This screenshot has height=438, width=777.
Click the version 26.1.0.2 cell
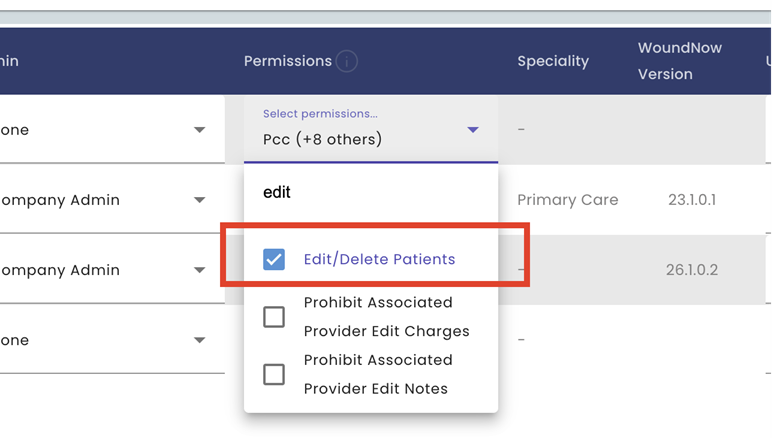pos(692,270)
